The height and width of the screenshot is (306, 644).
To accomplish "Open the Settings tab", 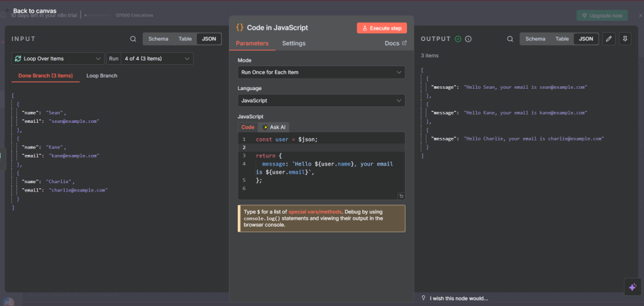I will click(294, 43).
